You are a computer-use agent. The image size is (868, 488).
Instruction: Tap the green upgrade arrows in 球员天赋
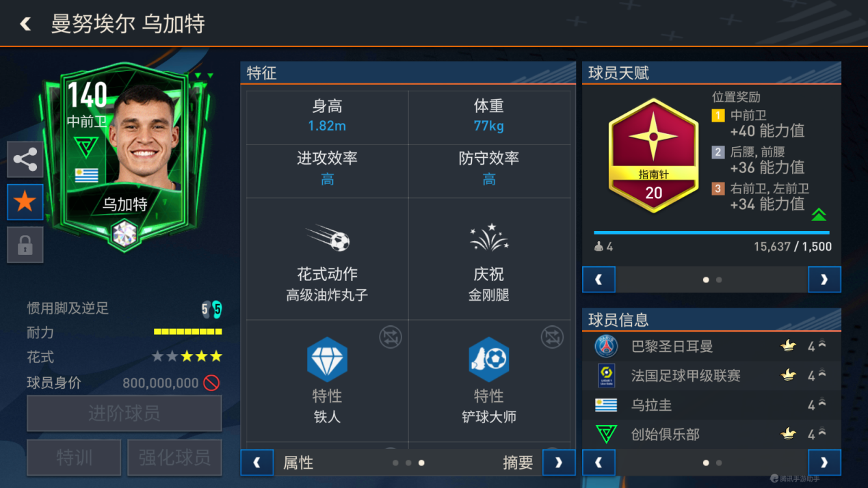click(x=819, y=215)
